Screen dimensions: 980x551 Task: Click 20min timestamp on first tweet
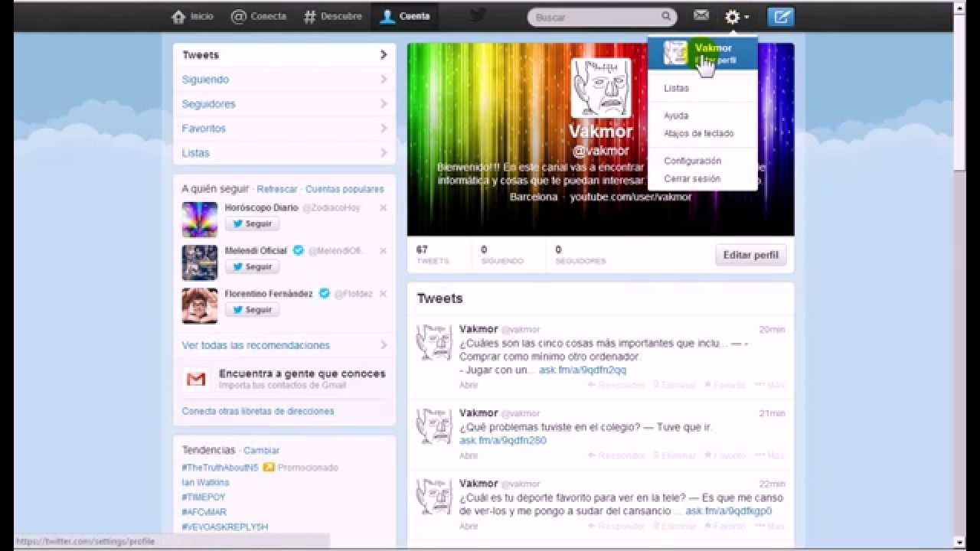click(772, 329)
